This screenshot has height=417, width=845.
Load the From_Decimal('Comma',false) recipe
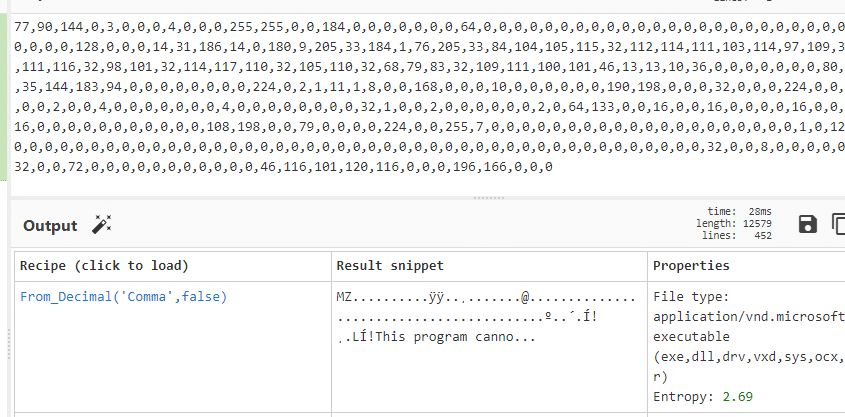click(x=123, y=297)
